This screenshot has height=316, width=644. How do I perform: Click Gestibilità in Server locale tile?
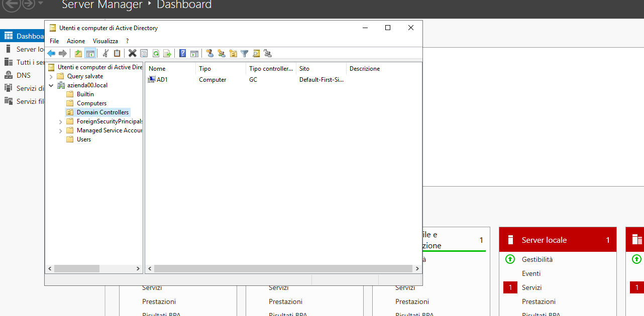click(x=537, y=259)
